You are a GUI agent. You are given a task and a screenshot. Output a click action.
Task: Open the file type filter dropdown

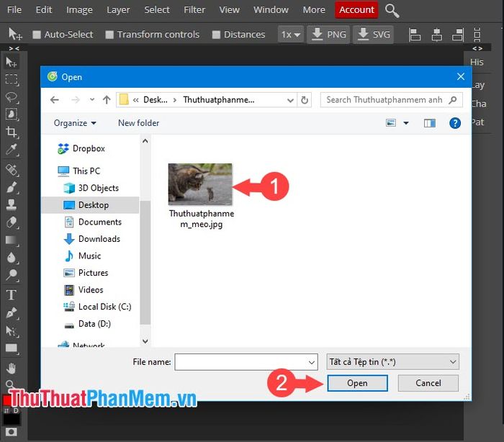tap(392, 362)
